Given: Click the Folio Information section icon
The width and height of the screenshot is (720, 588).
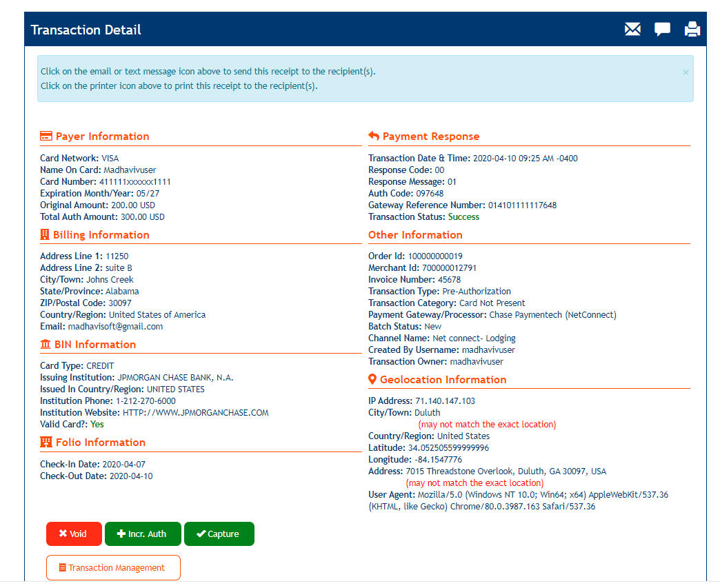Looking at the screenshot, I should point(45,442).
